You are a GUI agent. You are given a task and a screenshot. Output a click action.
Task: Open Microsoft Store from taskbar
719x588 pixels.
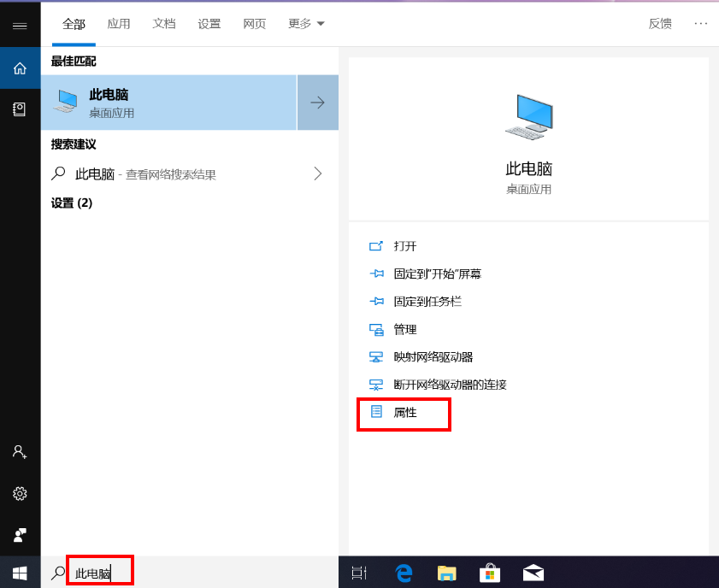[491, 573]
